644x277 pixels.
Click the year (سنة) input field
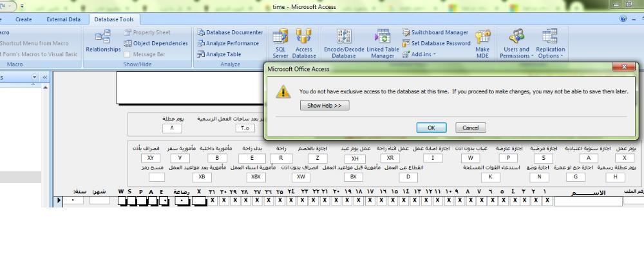(73, 200)
